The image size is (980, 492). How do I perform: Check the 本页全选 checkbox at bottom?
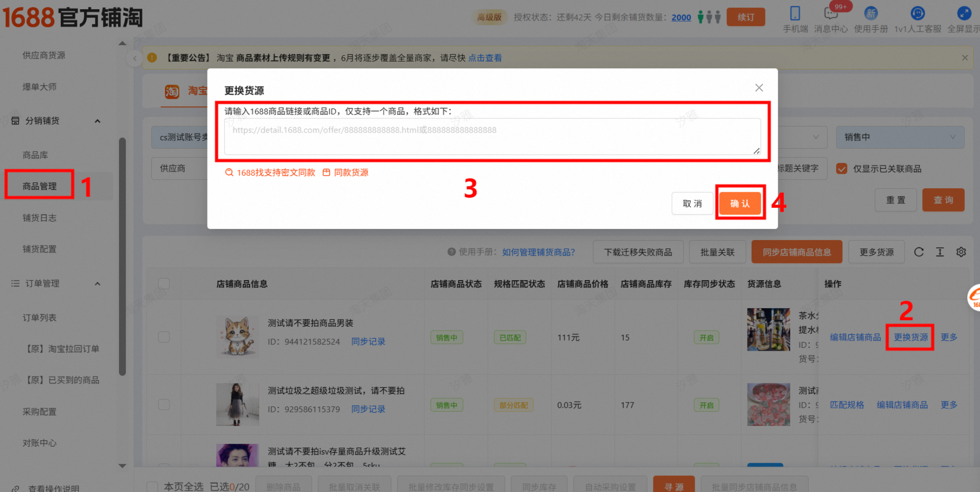point(152,487)
